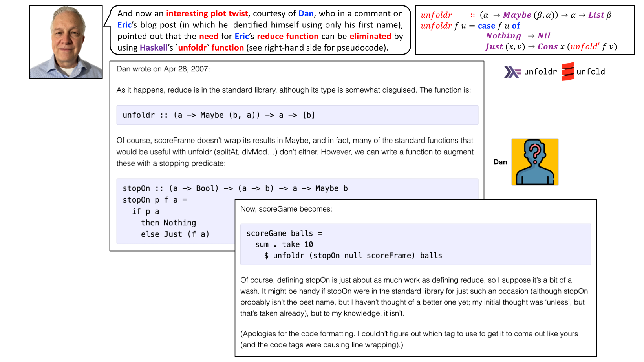The height and width of the screenshot is (362, 644).
Task: Click the "Now, scoreGame becomes:" heading text
Action: pos(286,209)
